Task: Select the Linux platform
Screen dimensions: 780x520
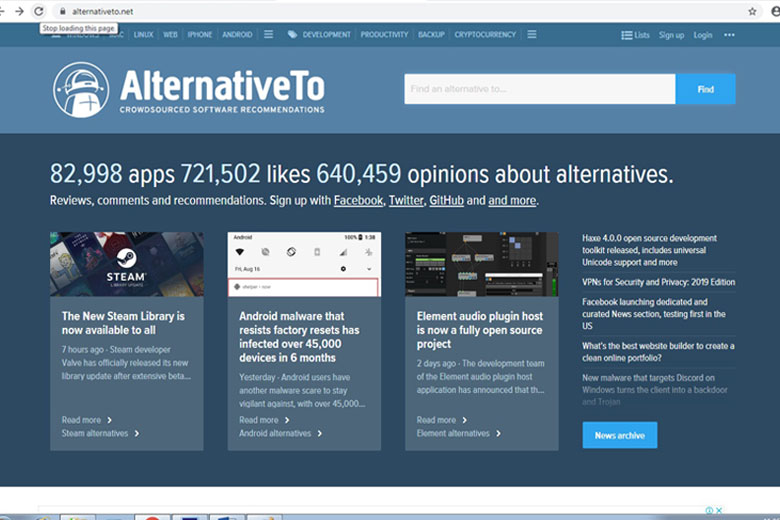Action: click(143, 34)
